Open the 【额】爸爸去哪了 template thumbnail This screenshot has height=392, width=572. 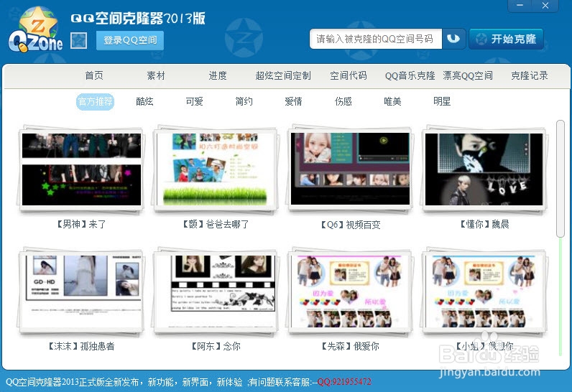coord(216,169)
